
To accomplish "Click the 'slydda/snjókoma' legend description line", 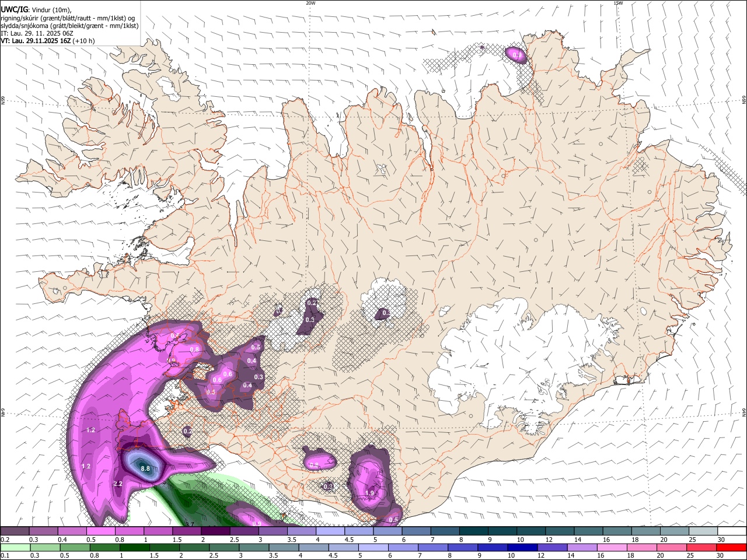I will click(x=69, y=26).
